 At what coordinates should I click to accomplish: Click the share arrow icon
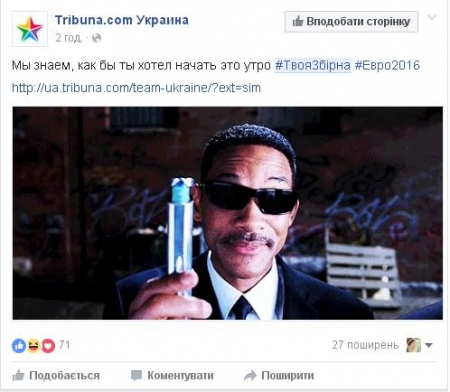click(x=250, y=375)
